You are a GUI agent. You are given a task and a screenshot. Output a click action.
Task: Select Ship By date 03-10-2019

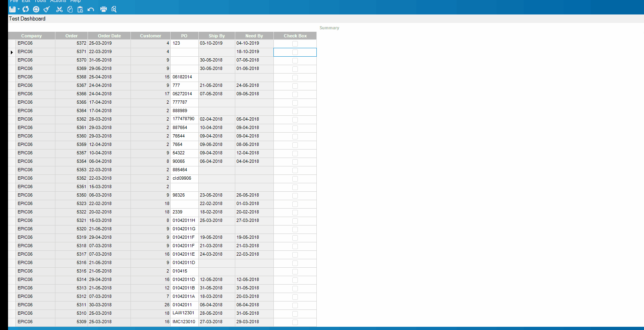(217, 43)
